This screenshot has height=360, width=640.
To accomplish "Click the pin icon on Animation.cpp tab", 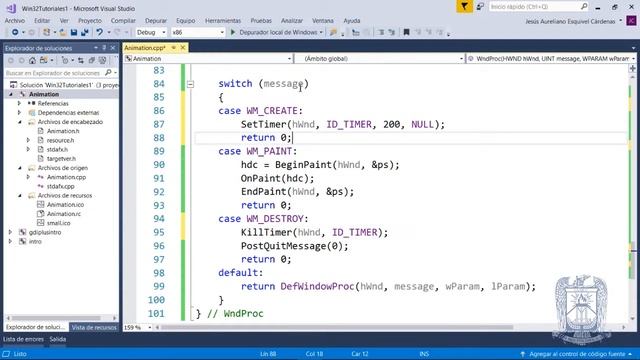I will pos(173,48).
